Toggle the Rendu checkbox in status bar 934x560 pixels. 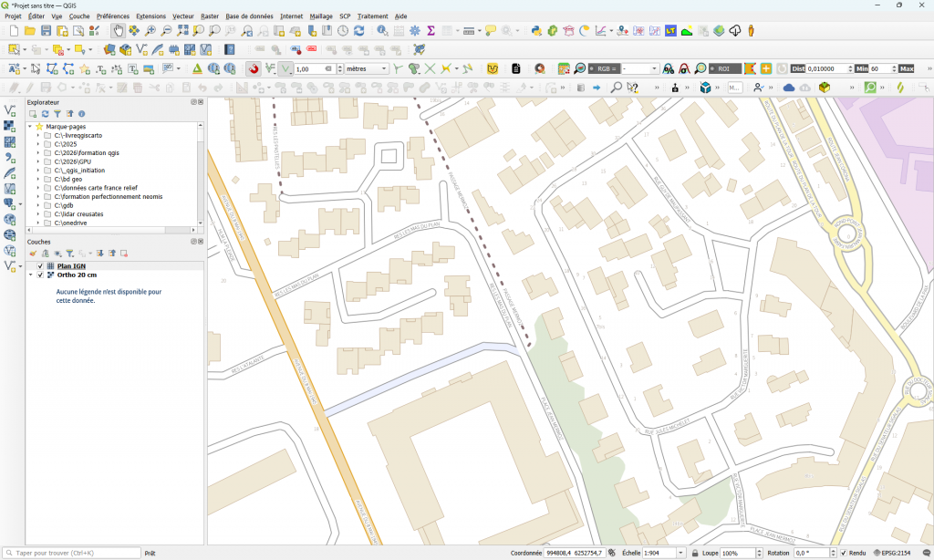[x=843, y=553]
